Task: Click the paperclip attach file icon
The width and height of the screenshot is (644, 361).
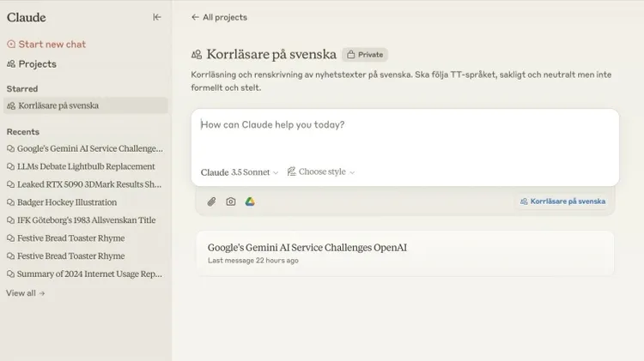Action: (x=211, y=202)
